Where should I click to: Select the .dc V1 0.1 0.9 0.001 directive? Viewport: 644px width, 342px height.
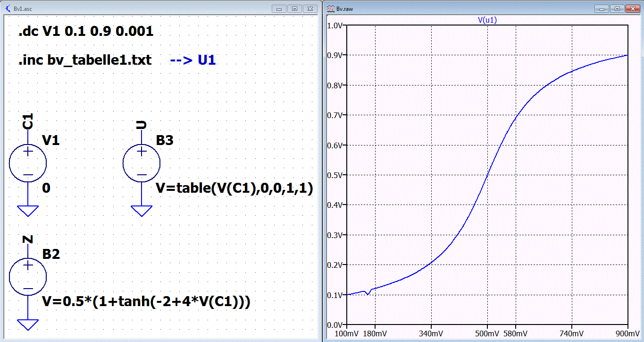86,32
